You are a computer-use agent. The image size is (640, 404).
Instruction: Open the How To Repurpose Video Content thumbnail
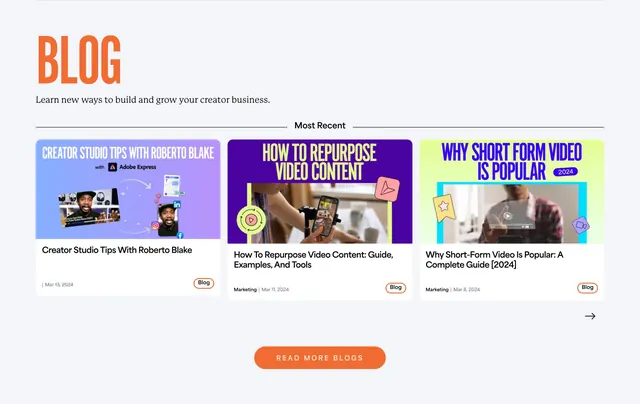(320, 191)
